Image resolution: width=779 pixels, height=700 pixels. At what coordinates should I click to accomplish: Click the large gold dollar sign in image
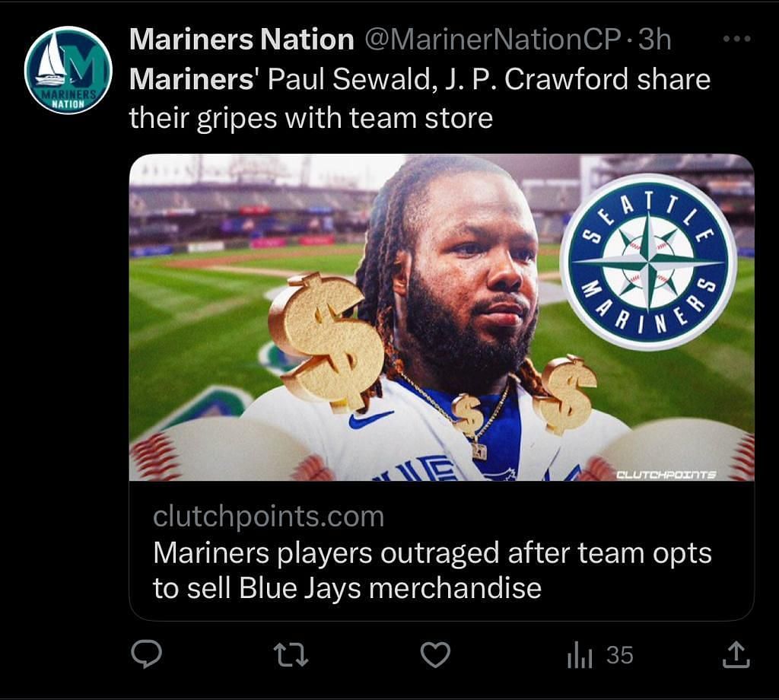326,340
